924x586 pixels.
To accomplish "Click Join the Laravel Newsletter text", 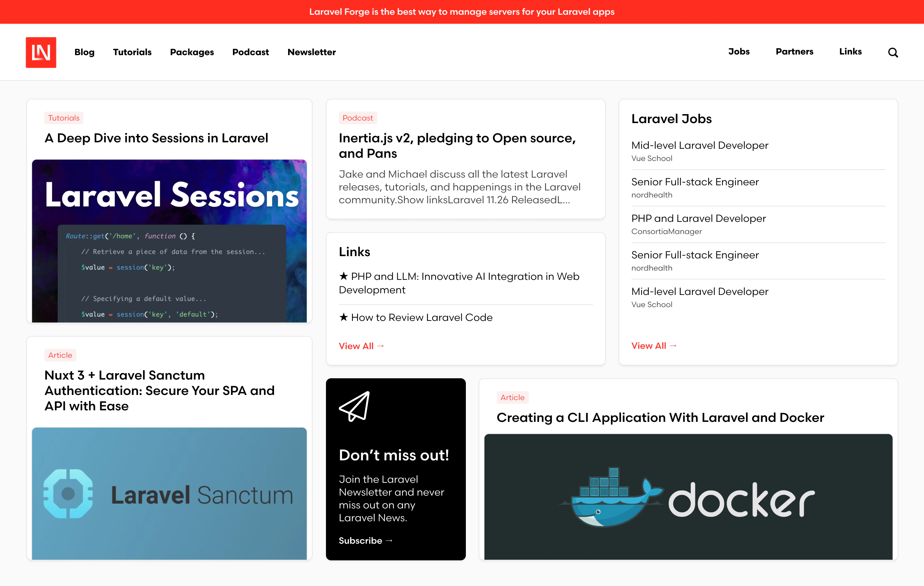I will pyautogui.click(x=391, y=498).
